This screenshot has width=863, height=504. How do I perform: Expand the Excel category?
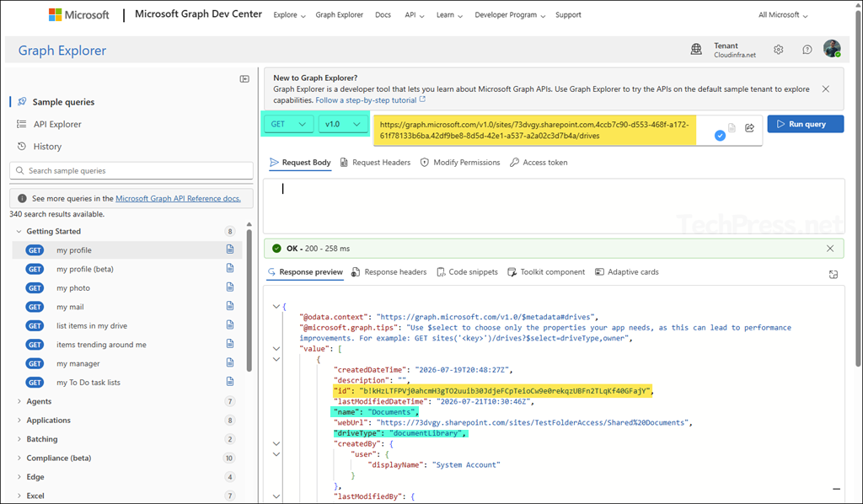[19, 496]
